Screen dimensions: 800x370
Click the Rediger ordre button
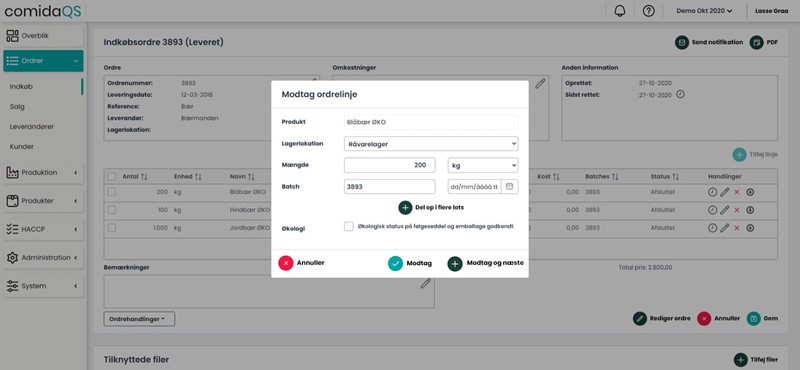click(x=661, y=318)
